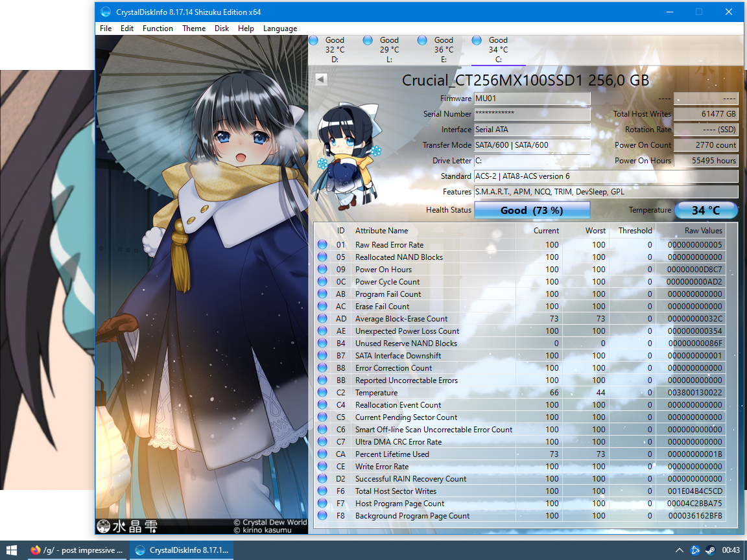Viewport: 747px width, 560px height.
Task: Select the Smart Off-line Scan Uncorrectable Error Count row
Action: [520, 430]
